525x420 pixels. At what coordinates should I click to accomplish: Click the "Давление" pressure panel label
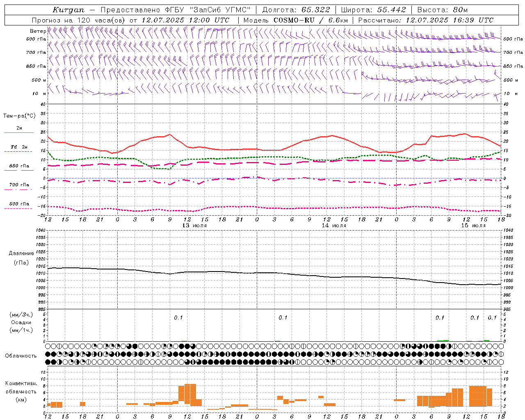21,253
